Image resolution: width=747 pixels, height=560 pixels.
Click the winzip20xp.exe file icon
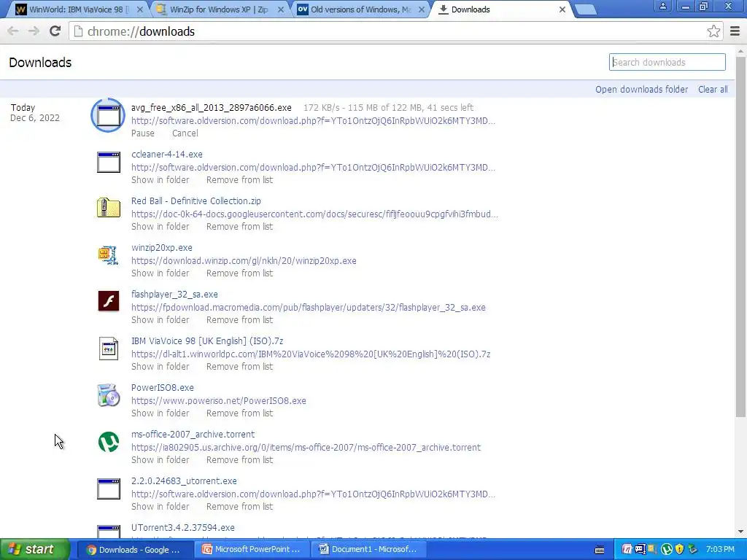click(x=108, y=254)
